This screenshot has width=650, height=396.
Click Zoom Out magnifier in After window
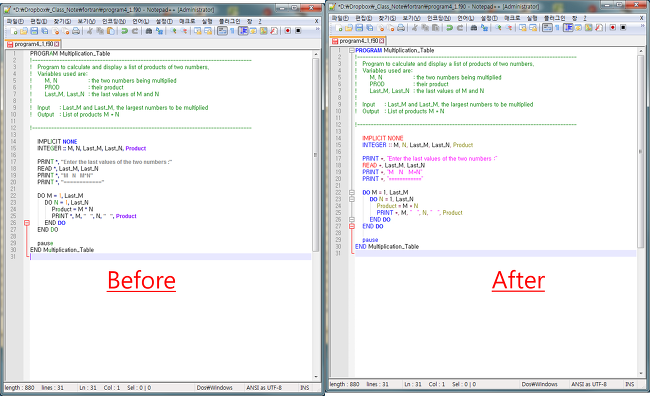pyautogui.click(x=509, y=28)
